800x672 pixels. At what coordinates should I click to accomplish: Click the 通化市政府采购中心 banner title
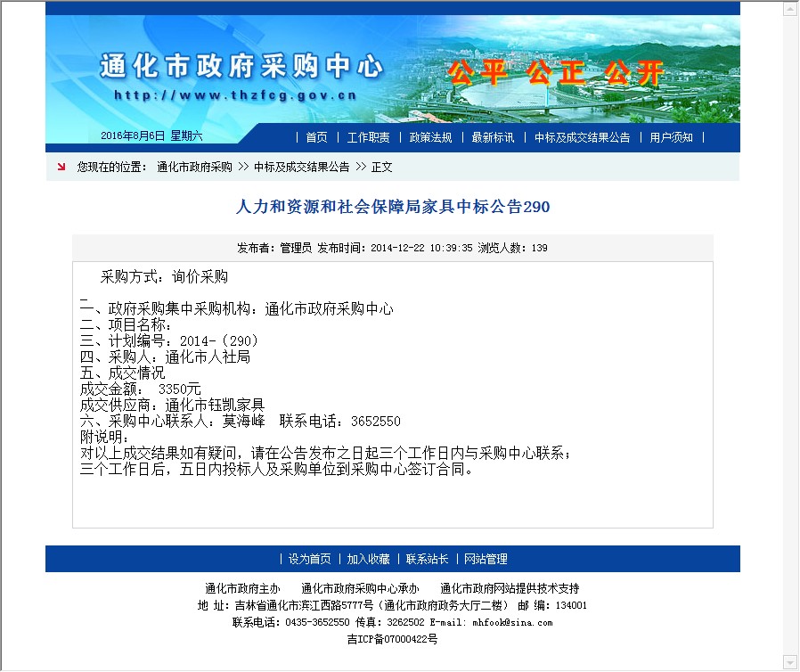coord(241,68)
